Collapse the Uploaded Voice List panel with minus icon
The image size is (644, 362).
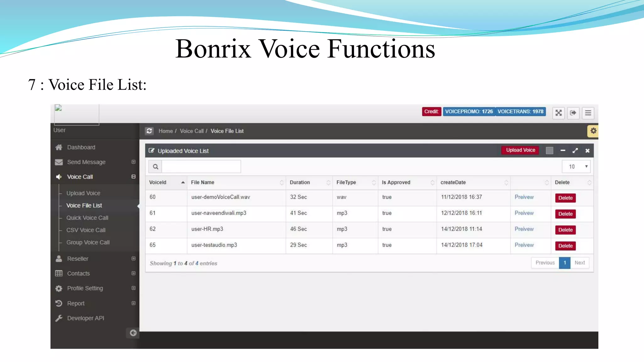563,151
